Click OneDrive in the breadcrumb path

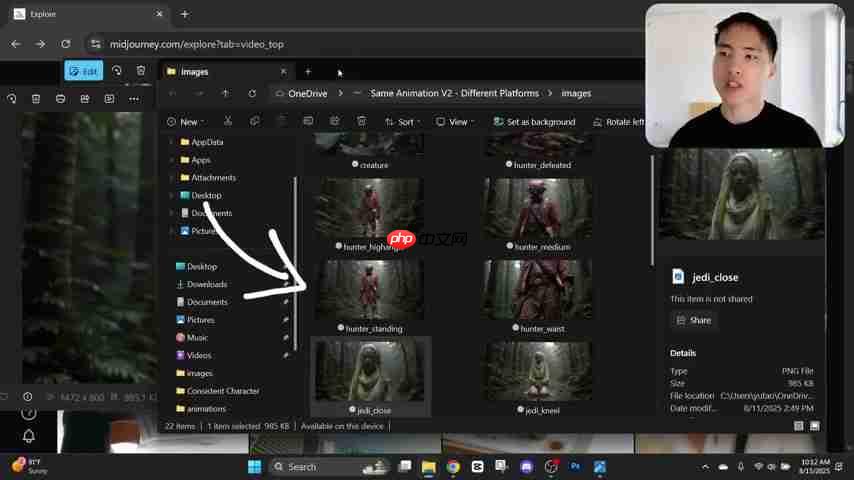click(307, 94)
